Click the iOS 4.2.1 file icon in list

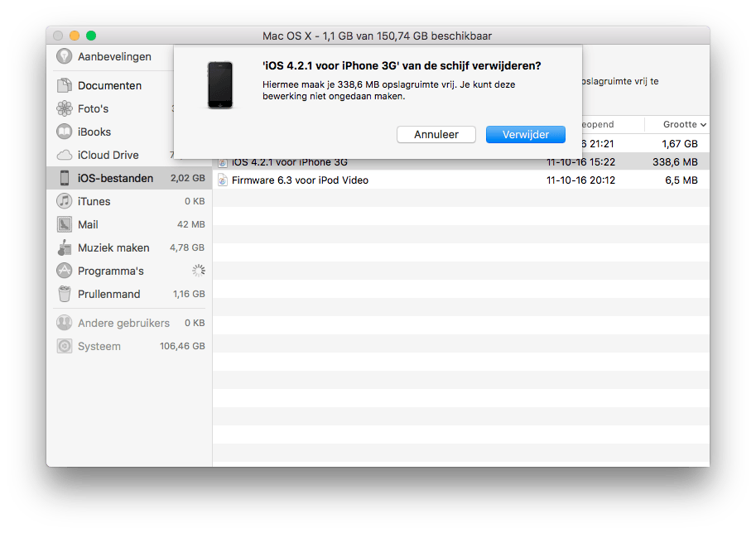pyautogui.click(x=222, y=163)
